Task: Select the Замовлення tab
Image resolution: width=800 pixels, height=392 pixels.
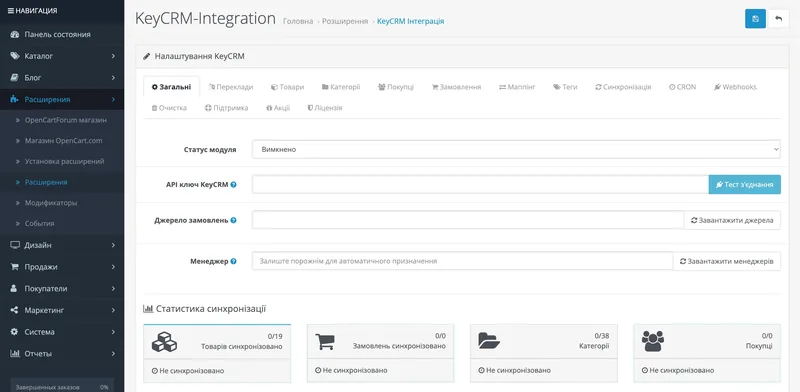Action: [456, 87]
